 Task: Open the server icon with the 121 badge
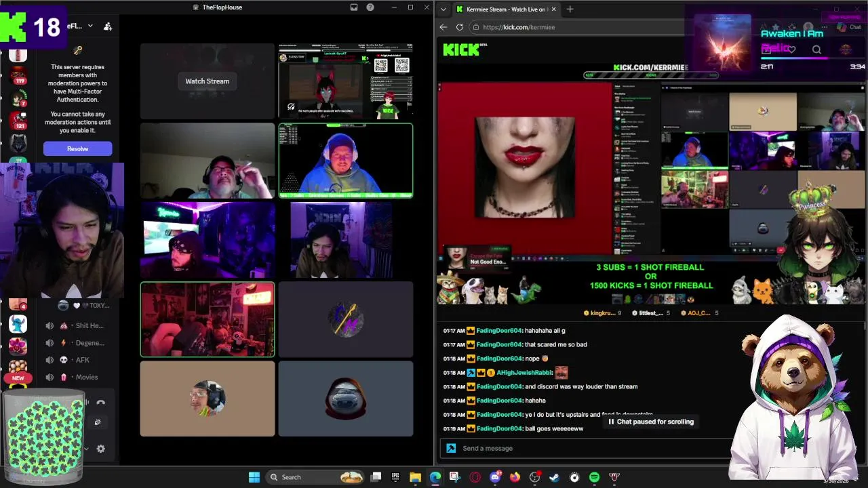point(18,121)
